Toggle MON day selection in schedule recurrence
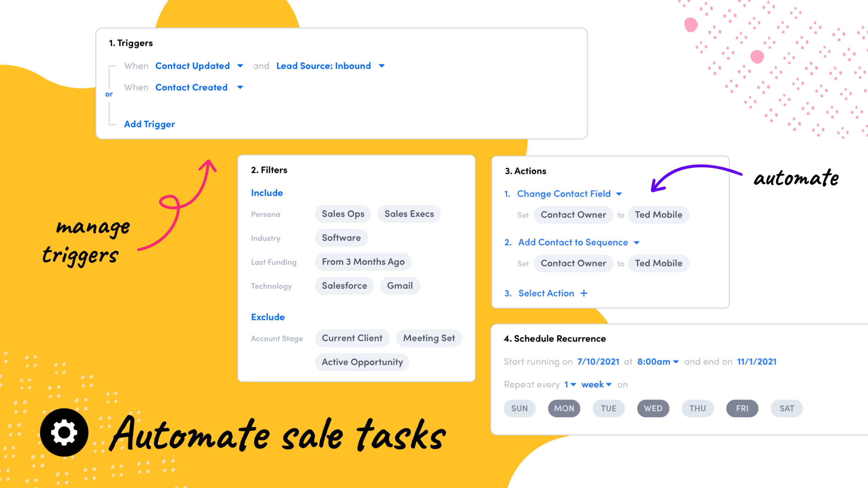The image size is (868, 488). point(564,408)
